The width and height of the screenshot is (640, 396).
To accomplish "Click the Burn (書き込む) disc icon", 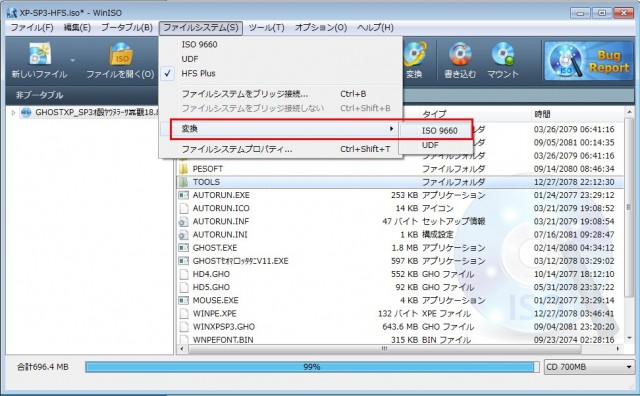I will [460, 54].
